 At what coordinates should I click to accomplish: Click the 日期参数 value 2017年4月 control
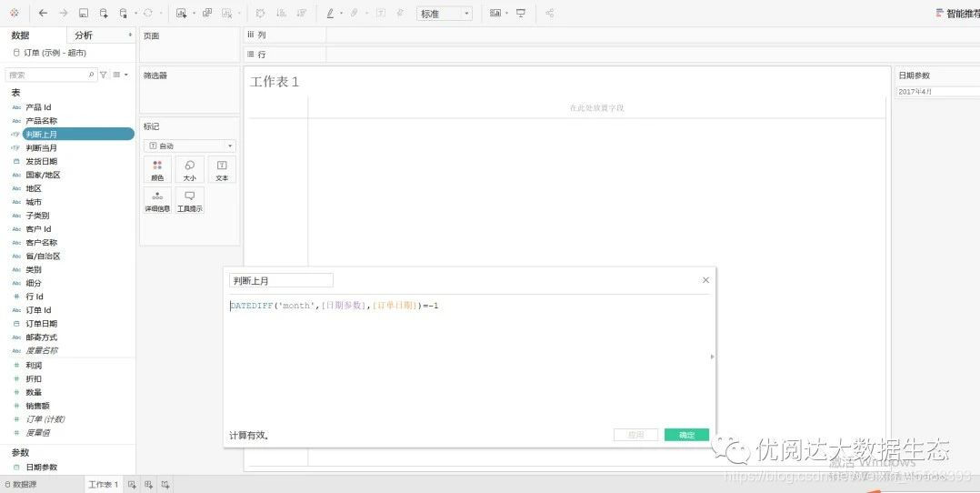tap(937, 91)
